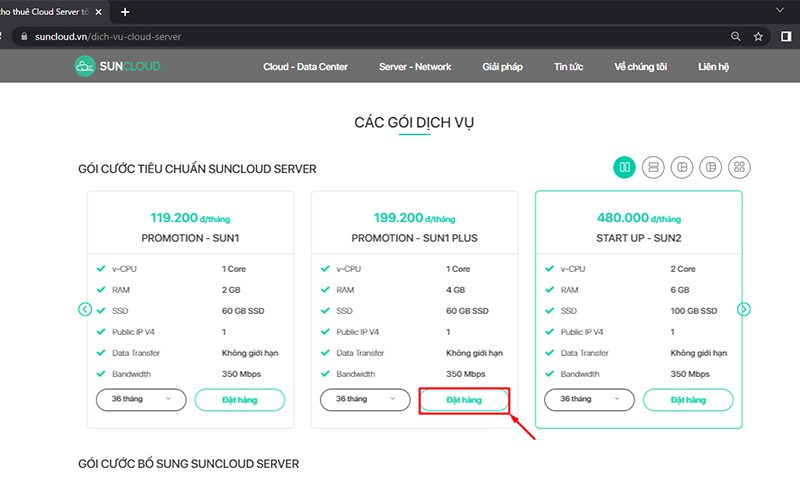Select the stacked rows layout icon
Screen dimensions: 800x500
pyautogui.click(x=653, y=167)
